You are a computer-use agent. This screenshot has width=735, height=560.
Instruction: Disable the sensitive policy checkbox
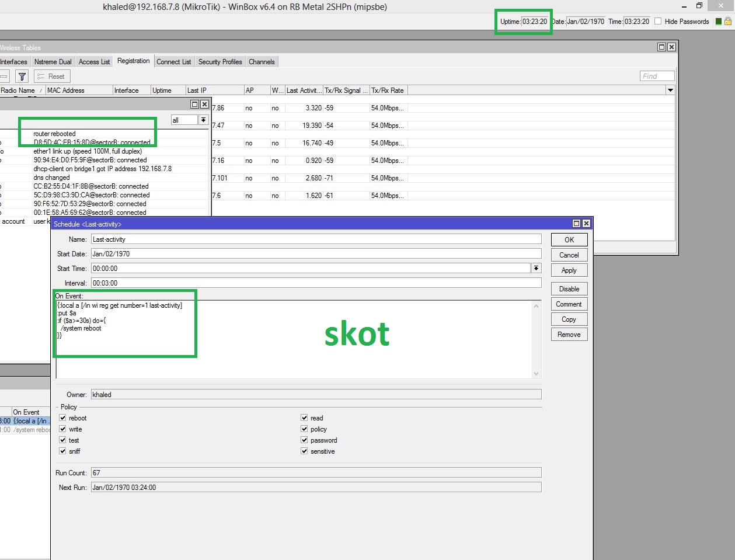(x=304, y=451)
